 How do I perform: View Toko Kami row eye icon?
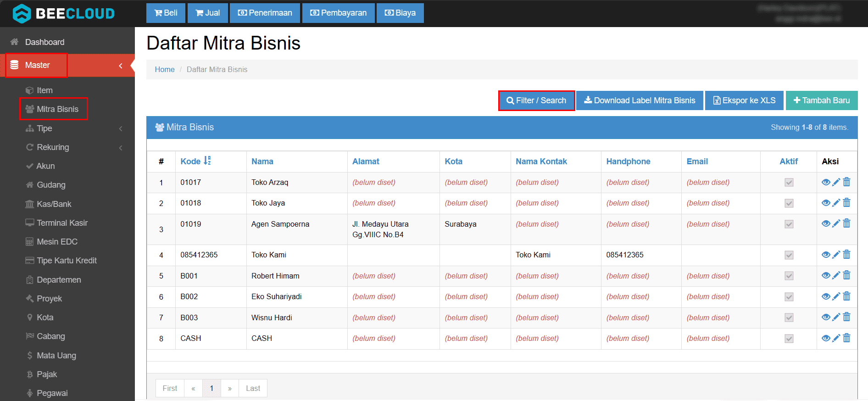click(826, 255)
